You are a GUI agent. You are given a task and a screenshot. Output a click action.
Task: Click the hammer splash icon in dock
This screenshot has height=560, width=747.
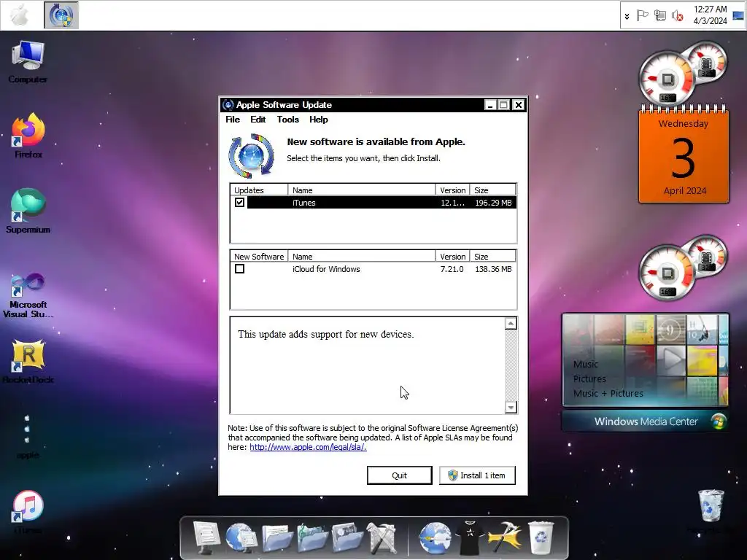505,538
